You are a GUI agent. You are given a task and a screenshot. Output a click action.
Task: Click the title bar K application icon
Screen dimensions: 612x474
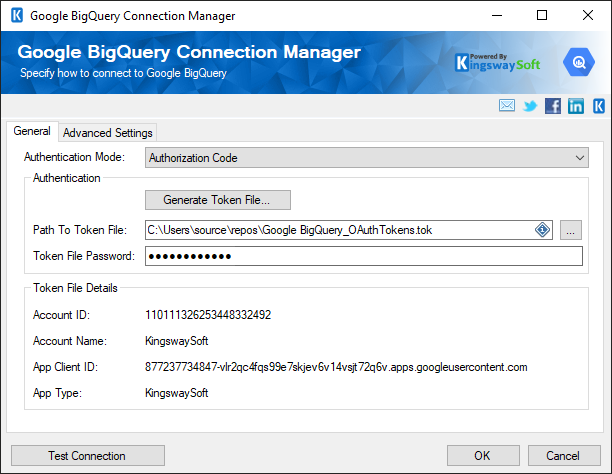coord(17,16)
